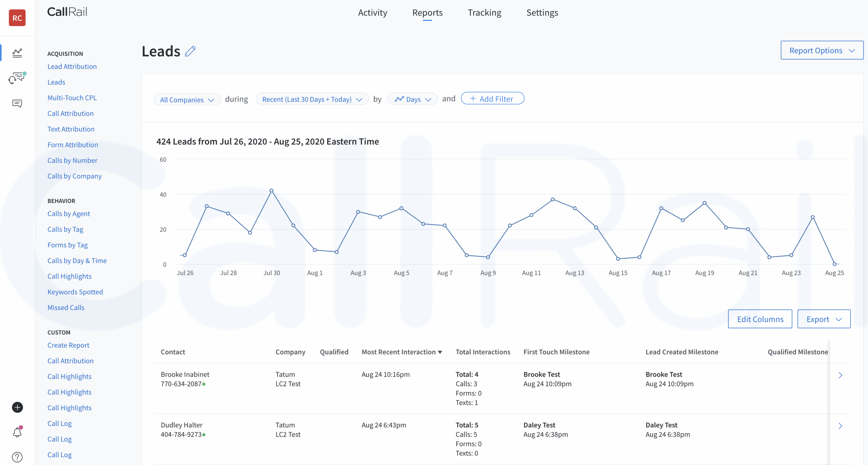The image size is (868, 465).
Task: Open the Lead Attribution report link
Action: point(72,66)
